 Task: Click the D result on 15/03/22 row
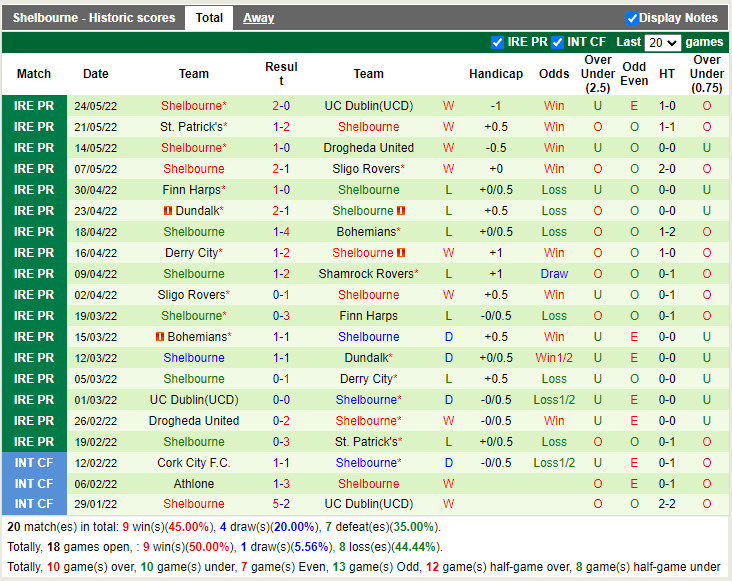click(449, 337)
